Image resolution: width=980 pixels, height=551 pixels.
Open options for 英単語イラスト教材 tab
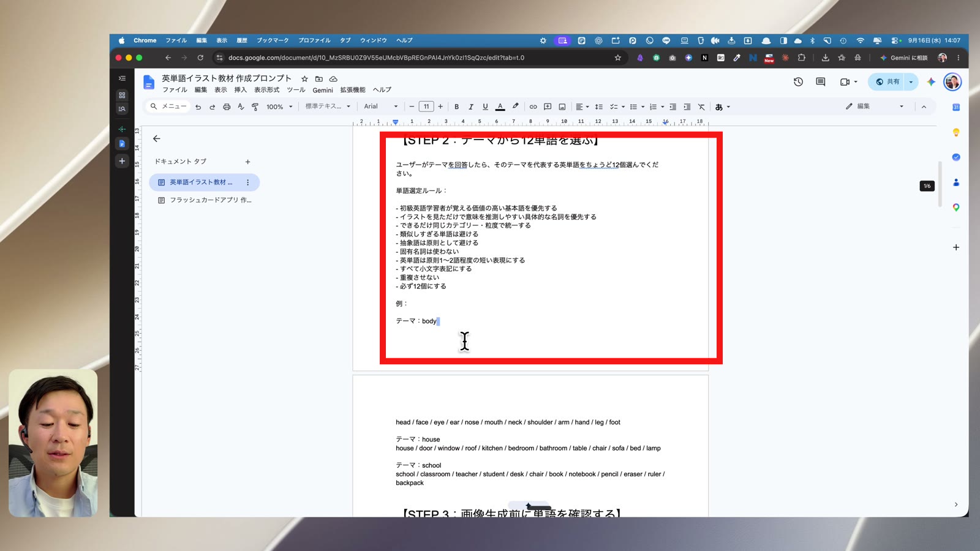coord(247,182)
